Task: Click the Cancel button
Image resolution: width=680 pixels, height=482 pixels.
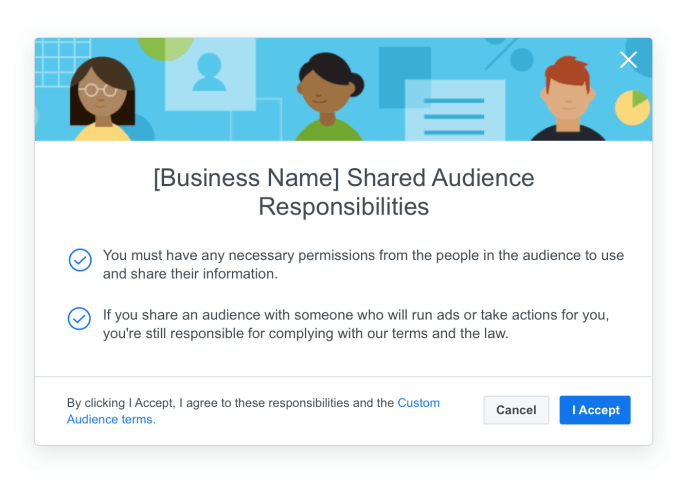Action: click(x=516, y=410)
